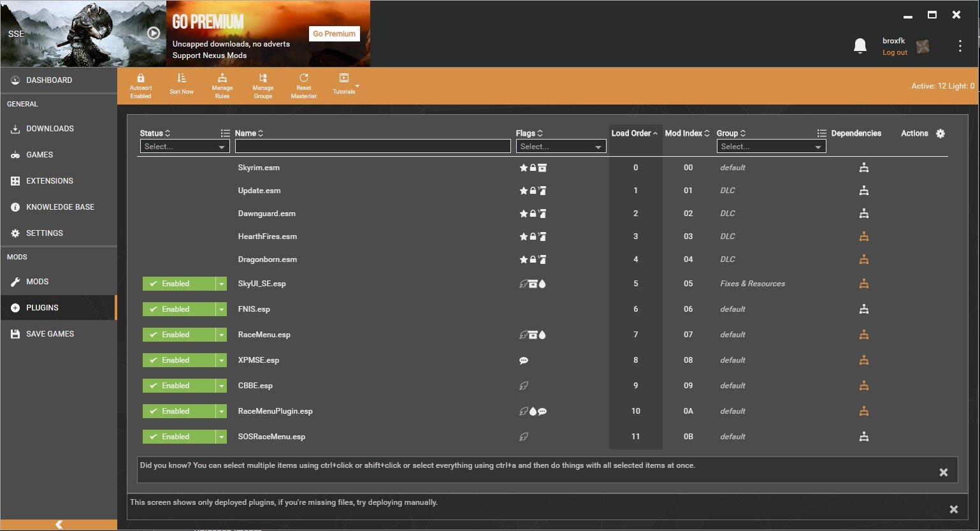This screenshot has height=531, width=980.
Task: Toggle the Enabled status of XPMSE.esp
Action: 179,360
